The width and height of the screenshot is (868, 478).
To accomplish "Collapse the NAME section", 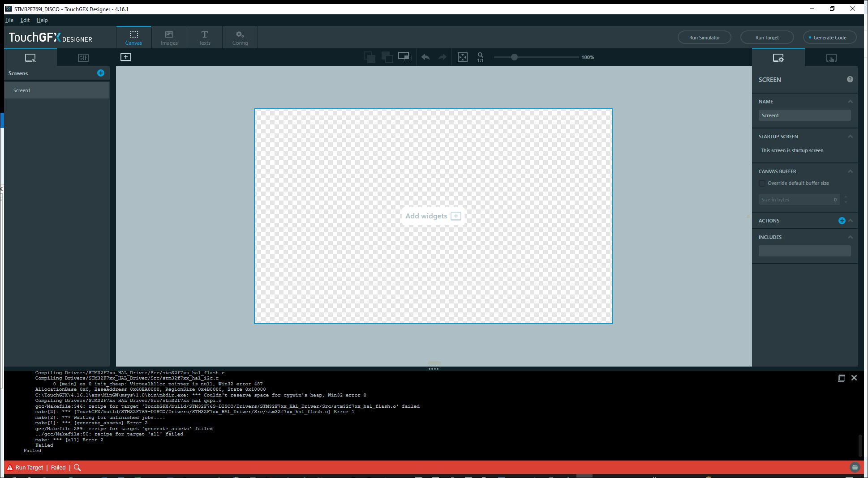I will 850,102.
